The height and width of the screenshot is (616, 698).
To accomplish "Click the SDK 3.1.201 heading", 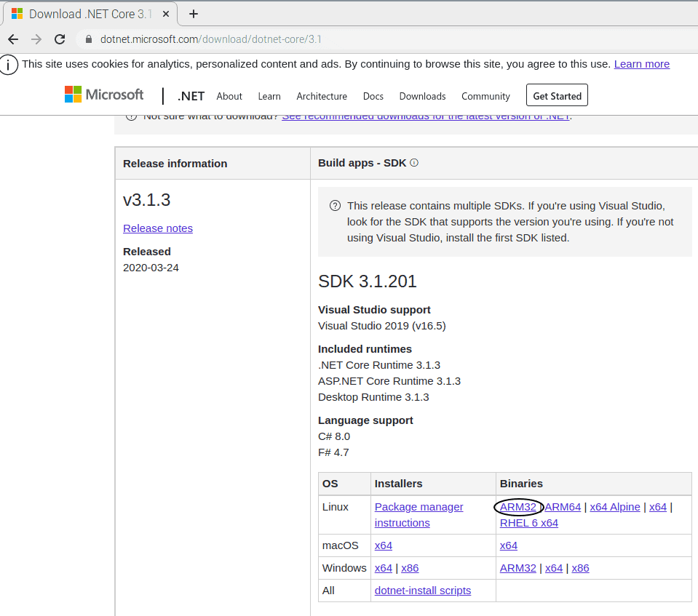I will (368, 281).
